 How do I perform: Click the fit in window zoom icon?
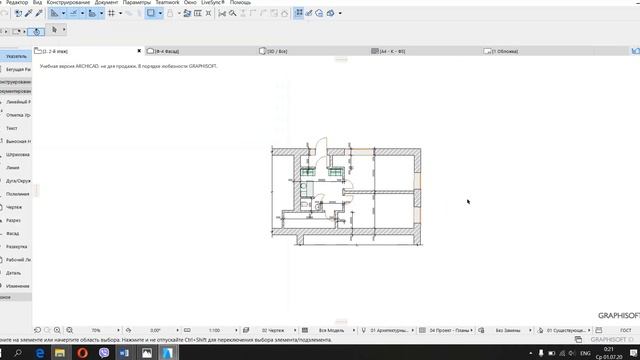(70, 330)
